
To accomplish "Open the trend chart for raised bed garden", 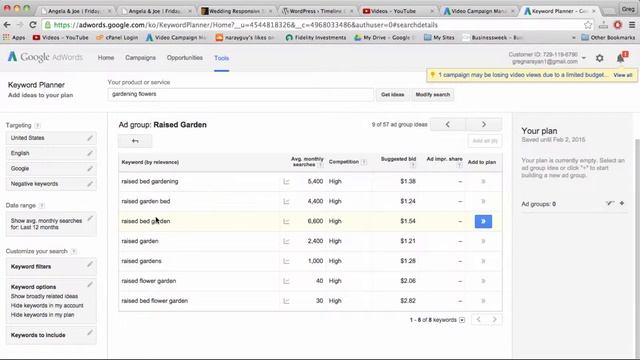I will 286,222.
